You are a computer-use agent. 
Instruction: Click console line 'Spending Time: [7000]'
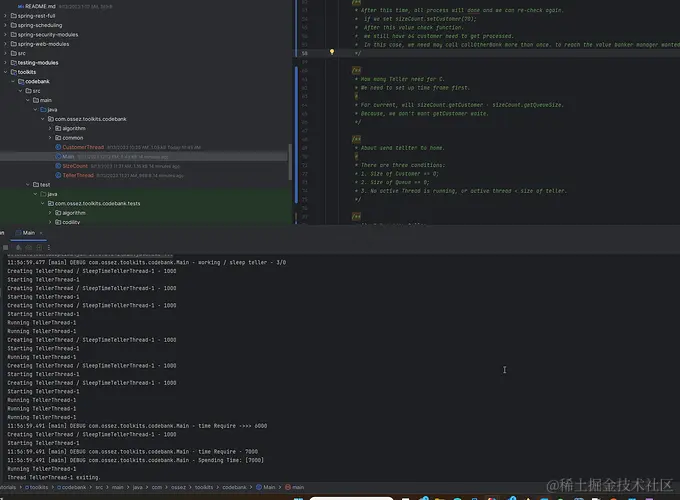(x=135, y=460)
